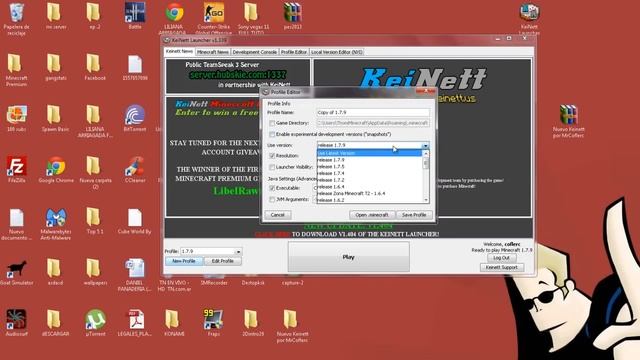Click the version list scroll down arrow

(x=426, y=200)
